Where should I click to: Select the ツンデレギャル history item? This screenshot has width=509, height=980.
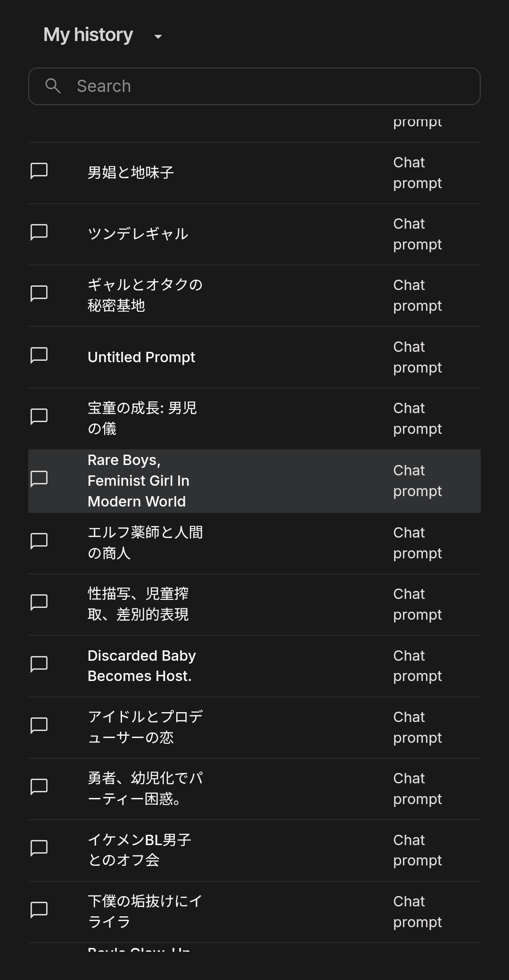[x=138, y=234]
